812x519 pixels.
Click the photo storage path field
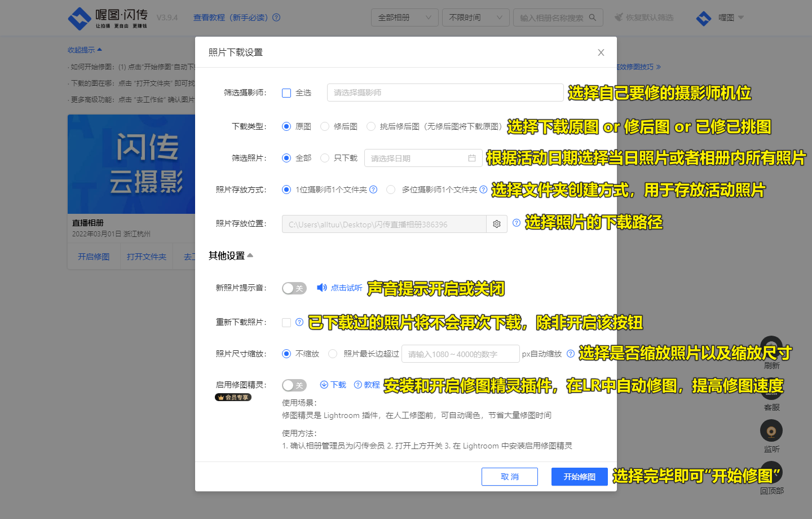coord(384,224)
